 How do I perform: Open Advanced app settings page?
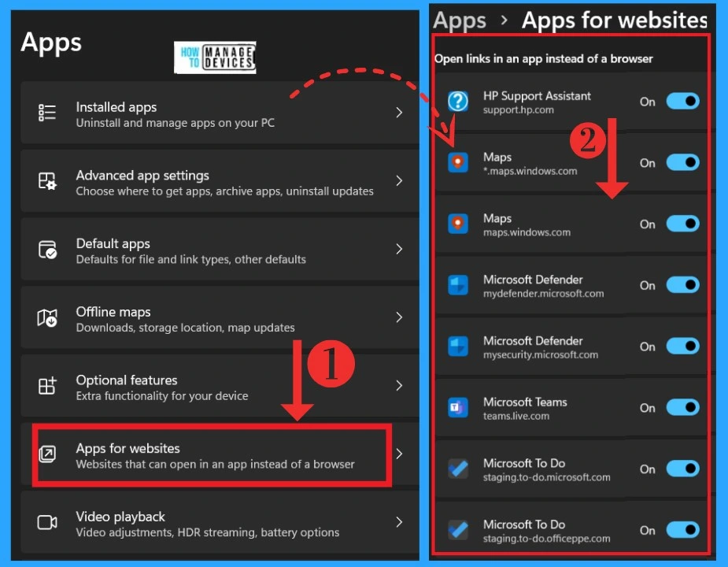pyautogui.click(x=220, y=181)
